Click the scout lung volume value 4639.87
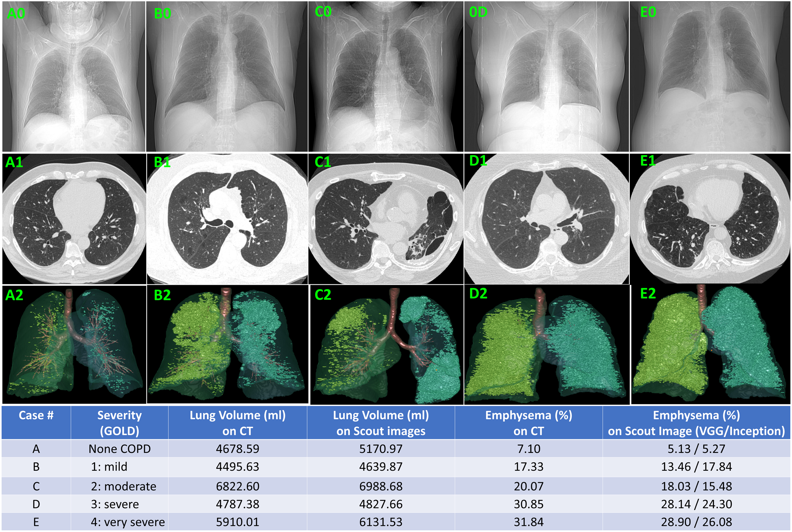This screenshot has width=792, height=532. pos(381,467)
